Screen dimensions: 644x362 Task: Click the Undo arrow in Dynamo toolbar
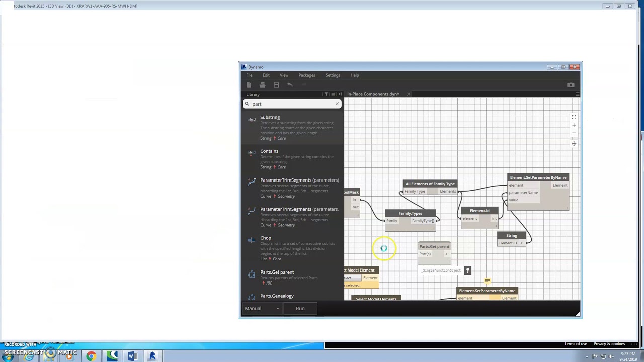coord(290,85)
